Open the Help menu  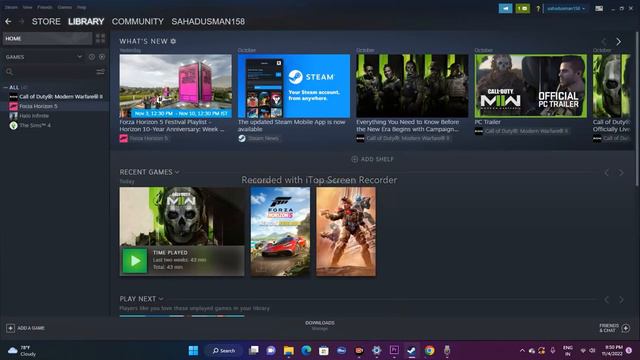pos(82,7)
